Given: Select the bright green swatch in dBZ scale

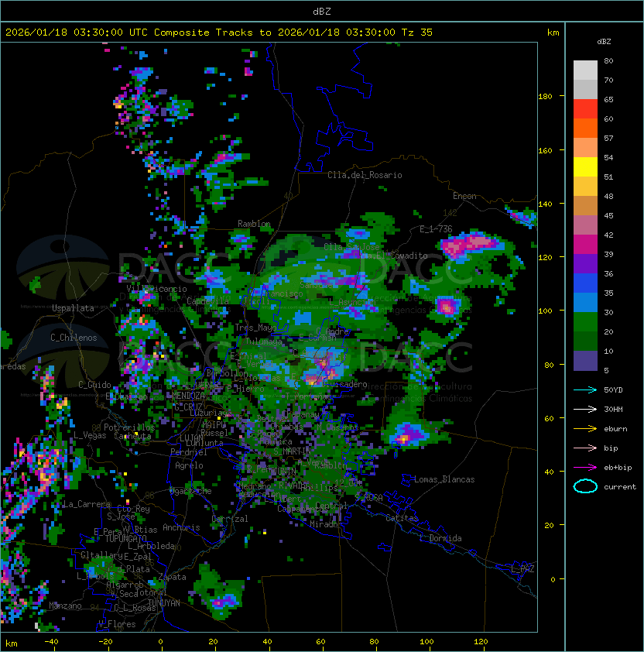Looking at the screenshot, I should (x=585, y=322).
